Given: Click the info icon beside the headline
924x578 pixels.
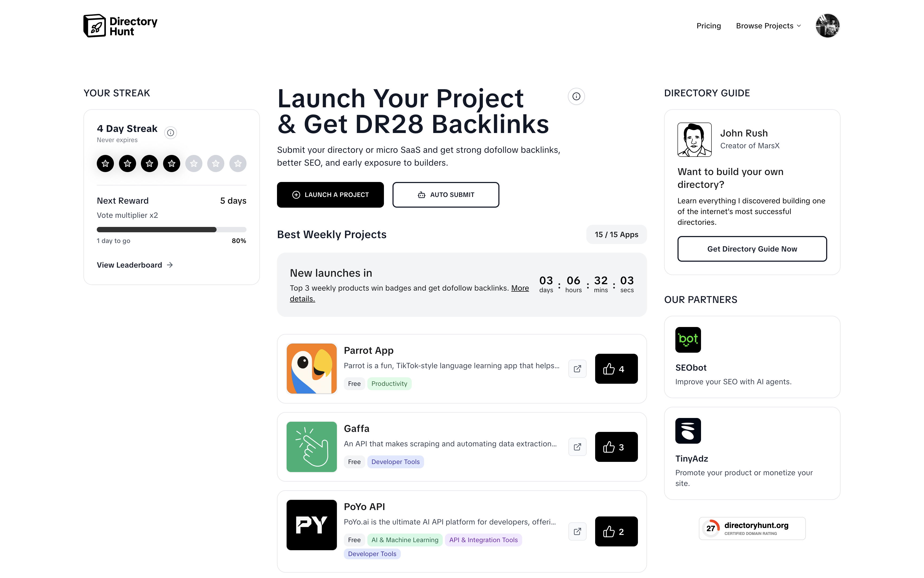Looking at the screenshot, I should (x=576, y=96).
